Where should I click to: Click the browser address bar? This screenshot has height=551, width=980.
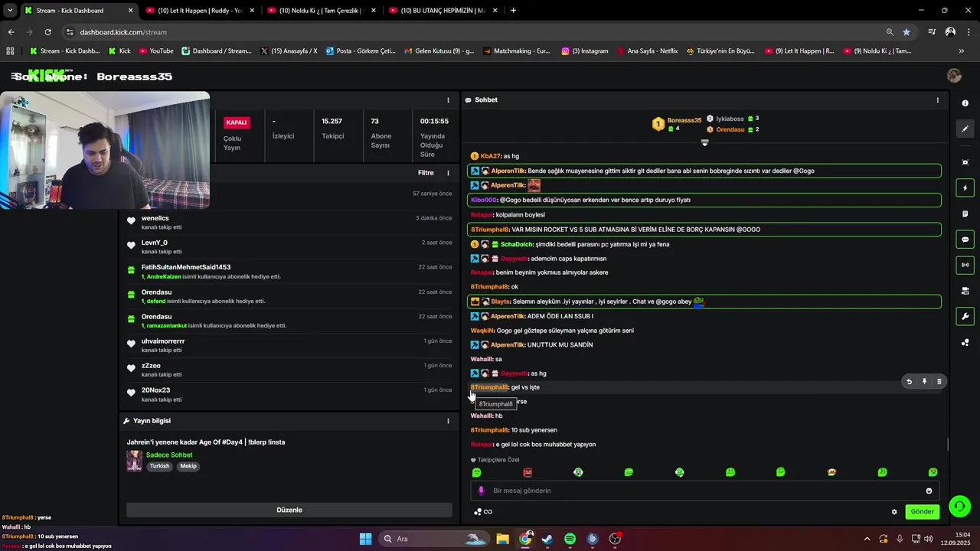pyautogui.click(x=475, y=32)
